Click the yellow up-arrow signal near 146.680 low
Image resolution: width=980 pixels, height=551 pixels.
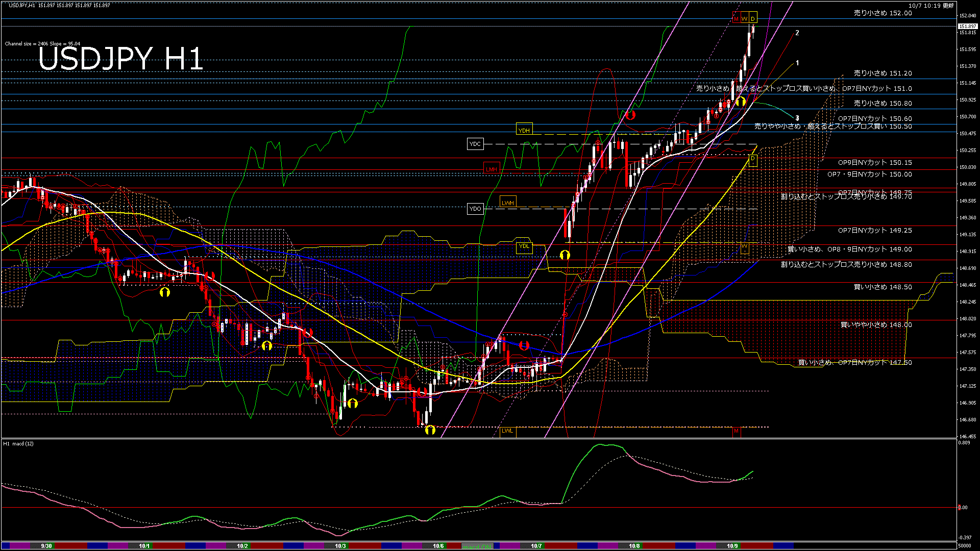click(x=430, y=430)
